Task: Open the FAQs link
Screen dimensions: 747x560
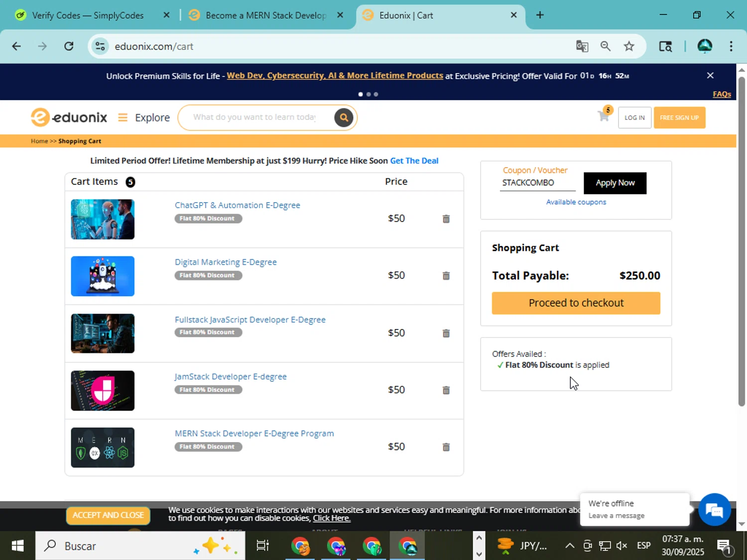Action: click(722, 94)
